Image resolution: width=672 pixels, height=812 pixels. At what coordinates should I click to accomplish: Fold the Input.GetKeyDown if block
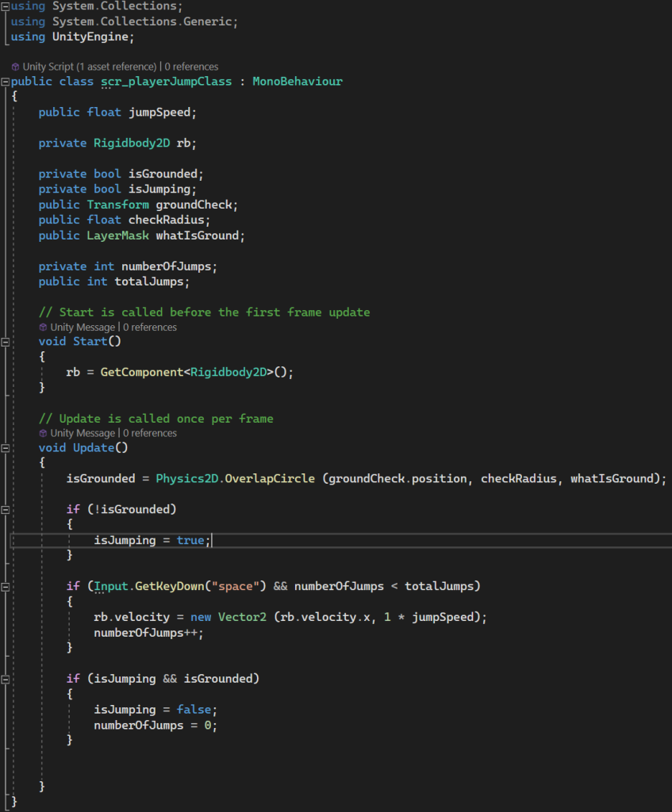coord(6,587)
